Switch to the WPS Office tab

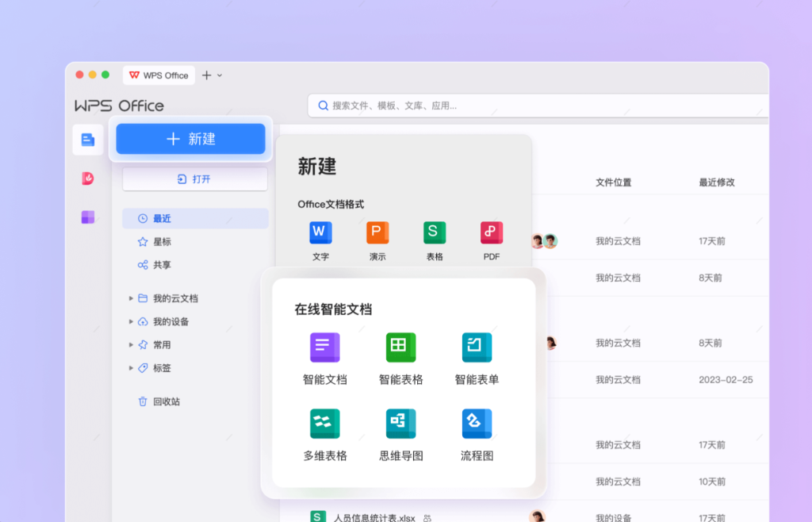pyautogui.click(x=159, y=75)
